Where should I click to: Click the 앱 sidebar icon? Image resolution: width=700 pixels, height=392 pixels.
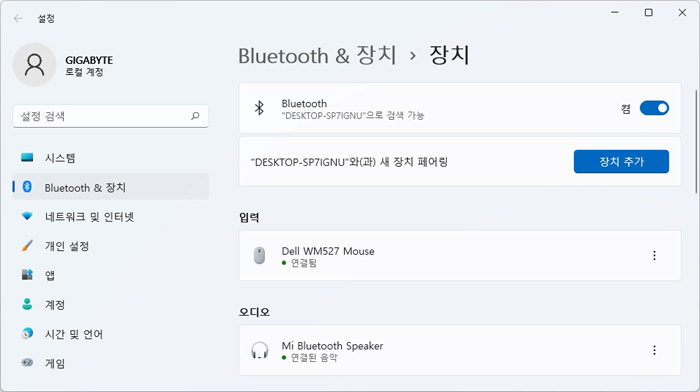click(27, 275)
